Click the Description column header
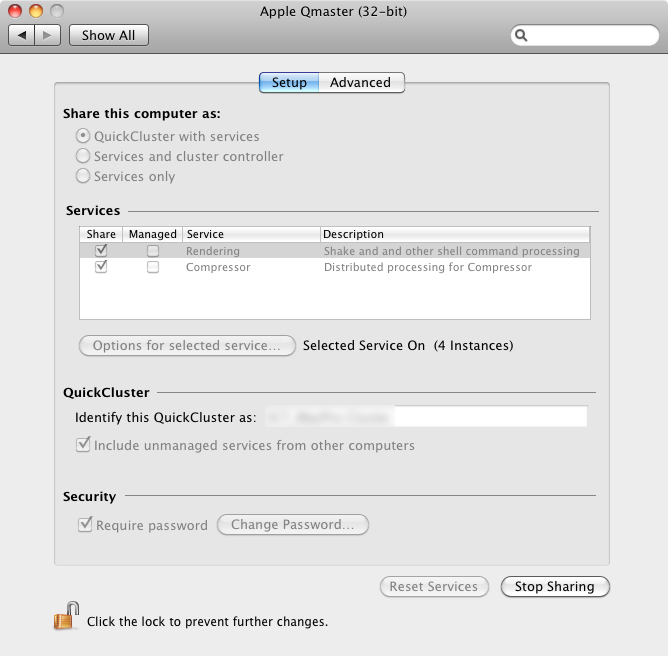 pos(455,234)
